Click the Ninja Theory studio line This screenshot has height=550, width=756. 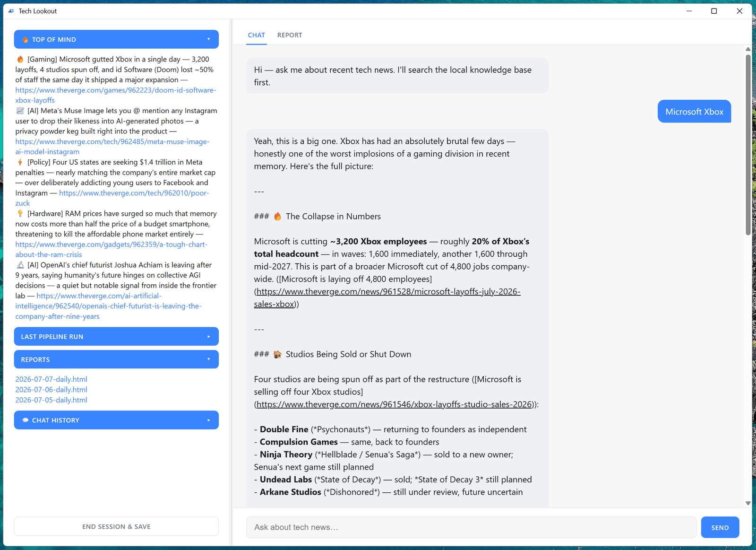coord(383,461)
